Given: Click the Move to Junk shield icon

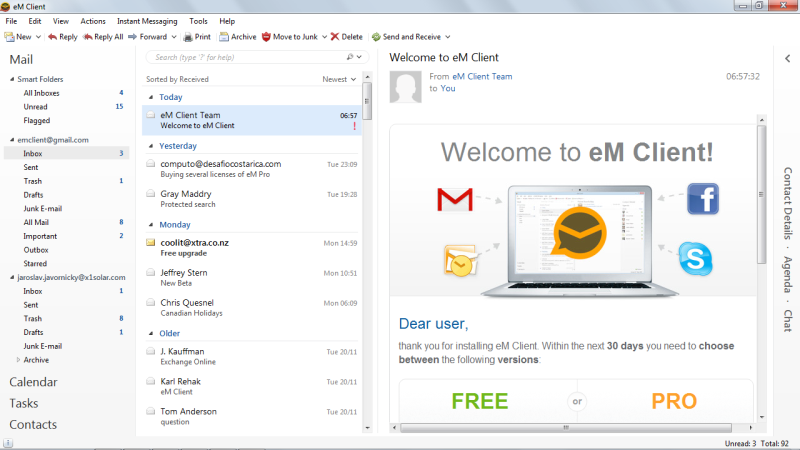Looking at the screenshot, I should pyautogui.click(x=266, y=37).
